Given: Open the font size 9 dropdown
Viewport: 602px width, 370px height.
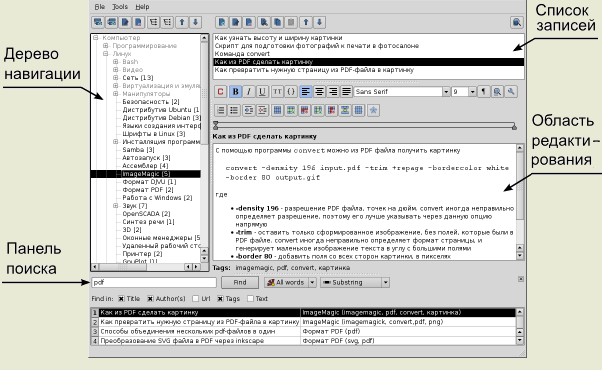Looking at the screenshot, I should 473,91.
